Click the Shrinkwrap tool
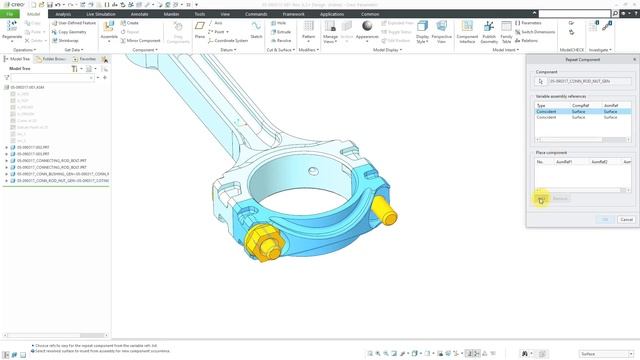Screen dimensions: 640x360 click(x=65, y=41)
